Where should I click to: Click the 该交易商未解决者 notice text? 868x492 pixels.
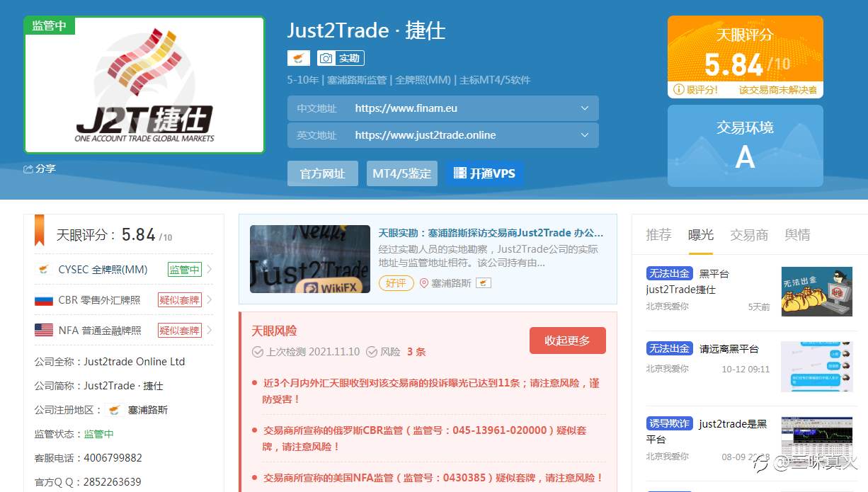click(x=778, y=90)
